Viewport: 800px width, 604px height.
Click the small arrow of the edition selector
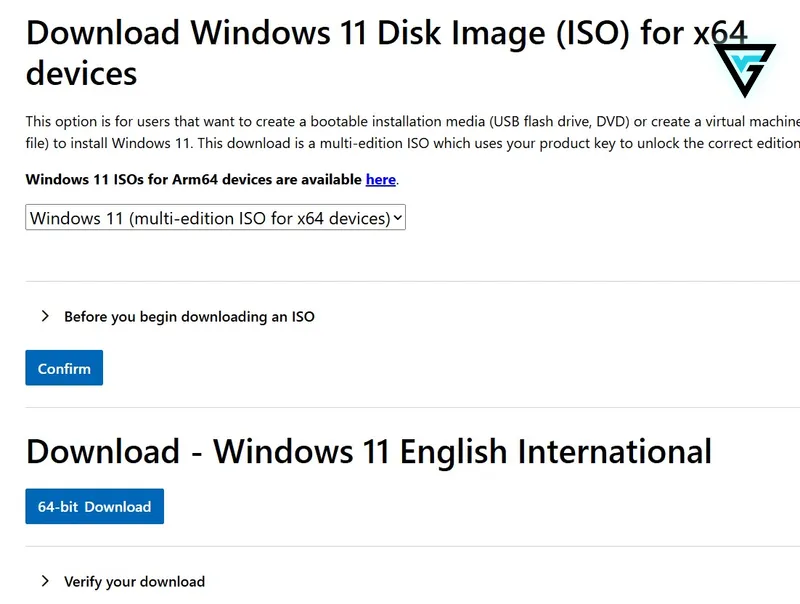pyautogui.click(x=398, y=218)
